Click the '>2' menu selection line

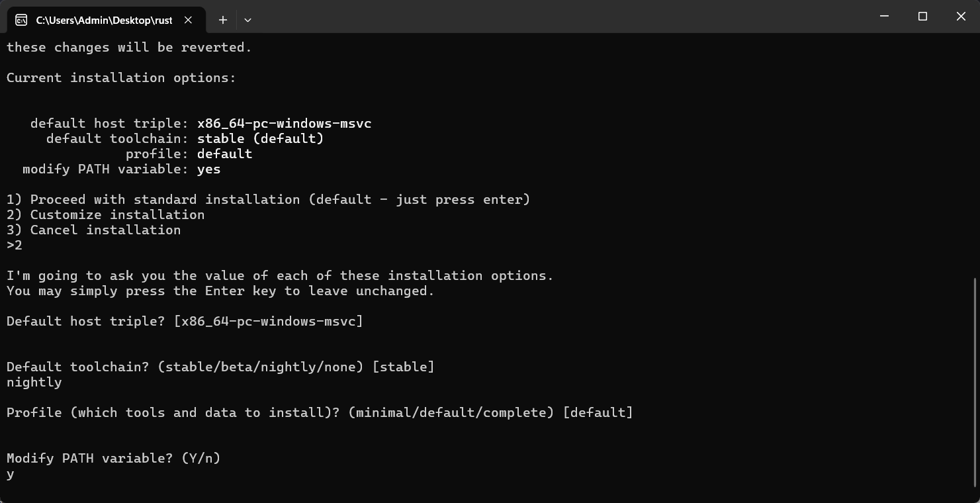click(15, 245)
